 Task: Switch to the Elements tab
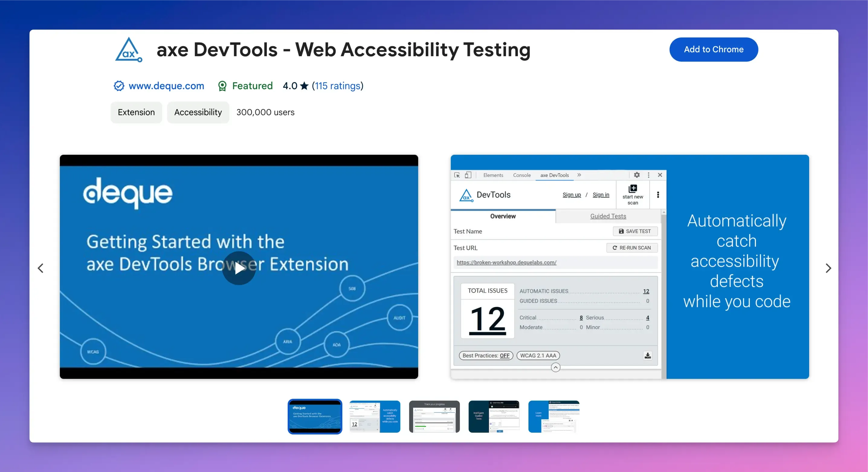tap(493, 175)
